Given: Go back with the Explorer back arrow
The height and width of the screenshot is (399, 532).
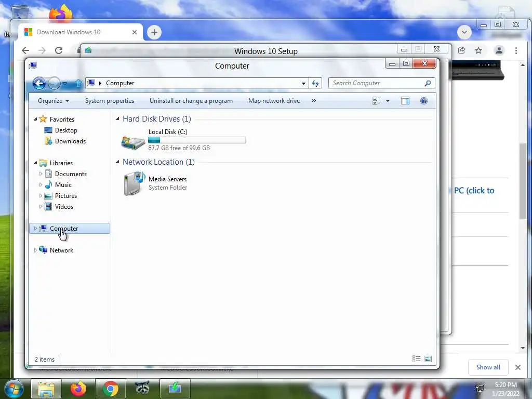Looking at the screenshot, I should [39, 83].
